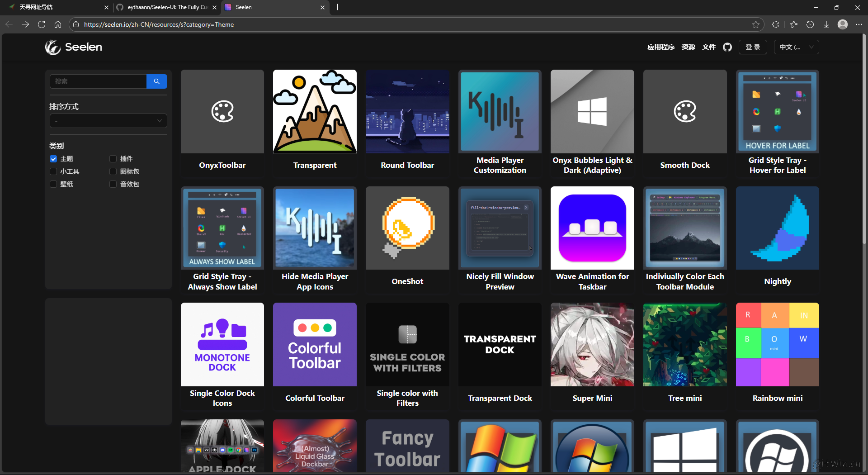Click the browser profile avatar icon

[x=843, y=24]
